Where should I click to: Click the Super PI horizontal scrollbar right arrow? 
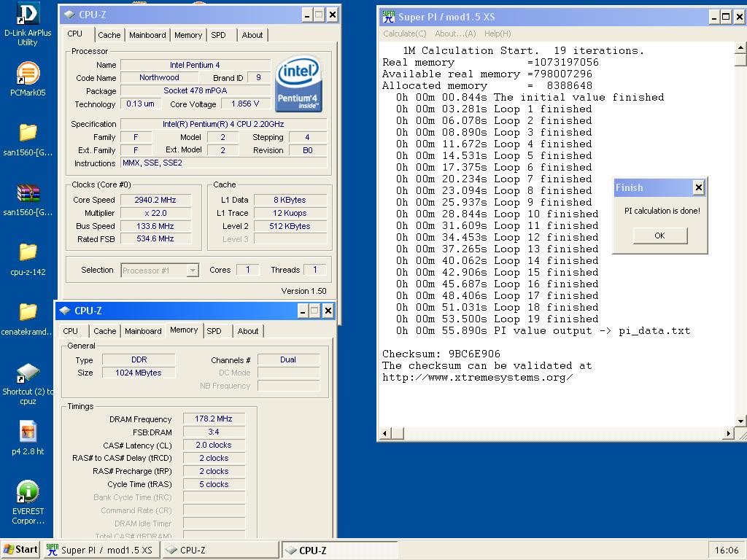pyautogui.click(x=728, y=433)
